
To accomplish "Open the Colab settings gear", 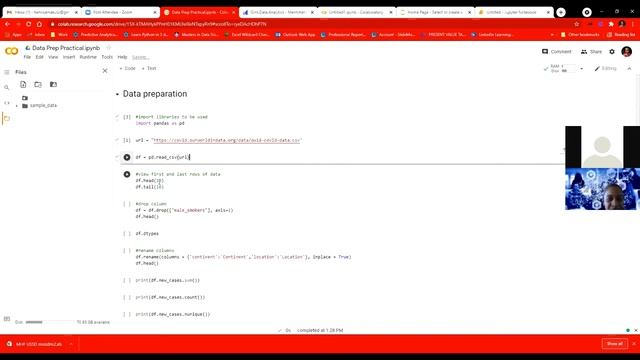I will 612,51.
